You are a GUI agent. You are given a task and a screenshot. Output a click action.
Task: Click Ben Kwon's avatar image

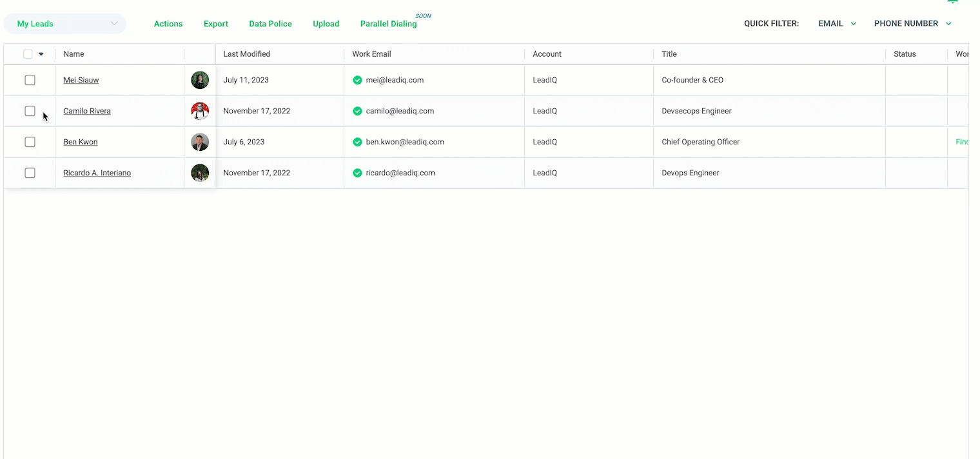200,142
